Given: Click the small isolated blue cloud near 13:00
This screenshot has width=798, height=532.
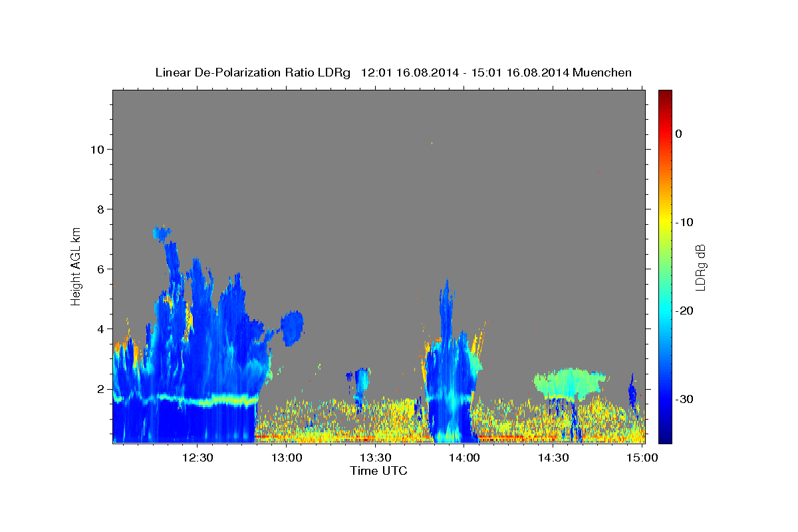Looking at the screenshot, I should (292, 328).
